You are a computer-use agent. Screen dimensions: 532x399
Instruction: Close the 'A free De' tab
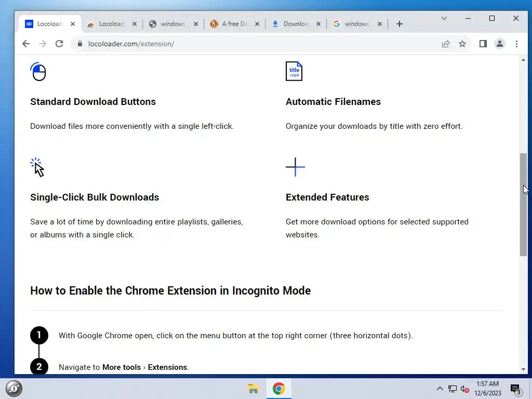click(257, 24)
